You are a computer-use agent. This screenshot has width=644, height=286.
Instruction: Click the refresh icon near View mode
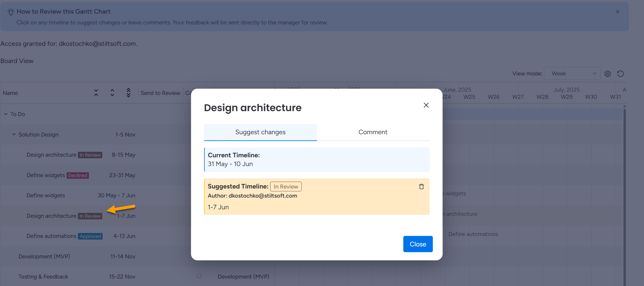pyautogui.click(x=620, y=74)
